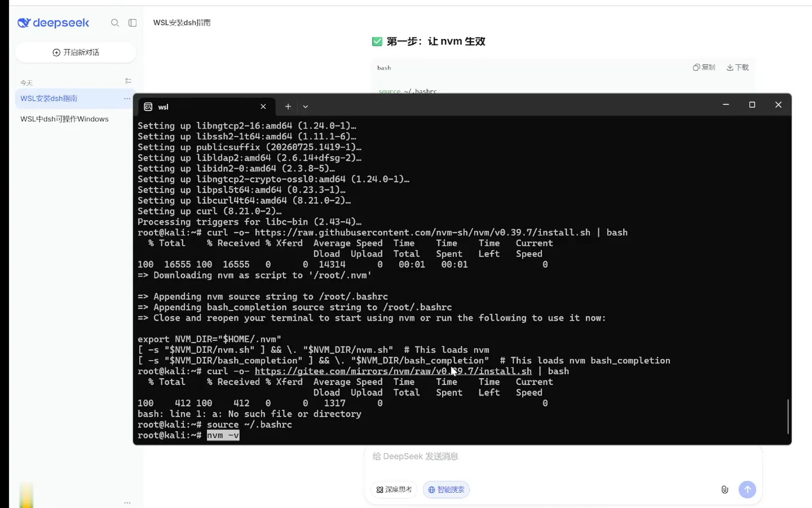Click the highlighted nvm -v command in the terminal
The image size is (812, 508).
[x=223, y=435]
